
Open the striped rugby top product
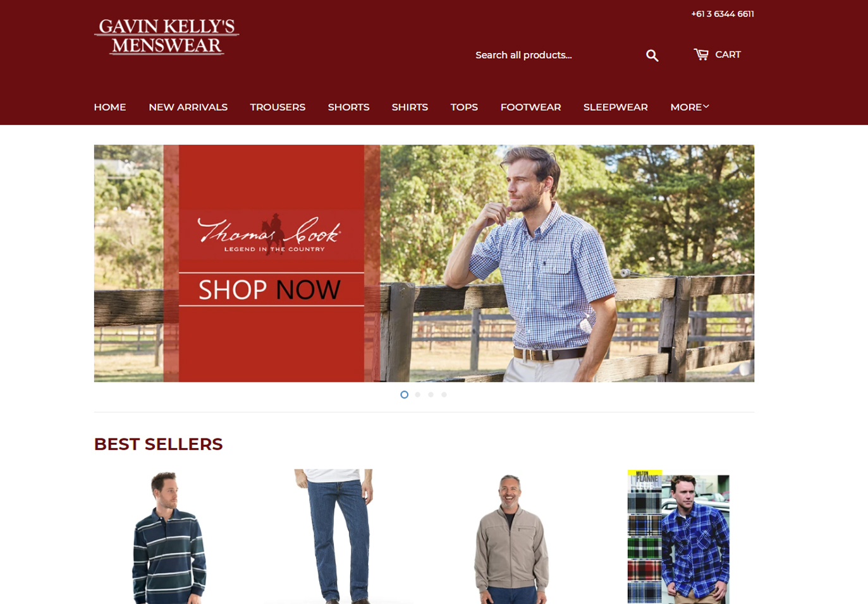click(x=169, y=537)
